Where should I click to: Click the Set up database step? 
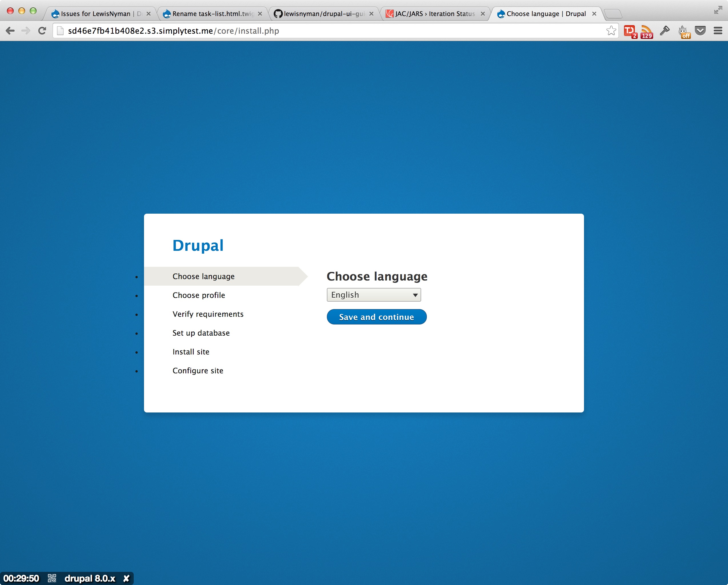tap(201, 333)
